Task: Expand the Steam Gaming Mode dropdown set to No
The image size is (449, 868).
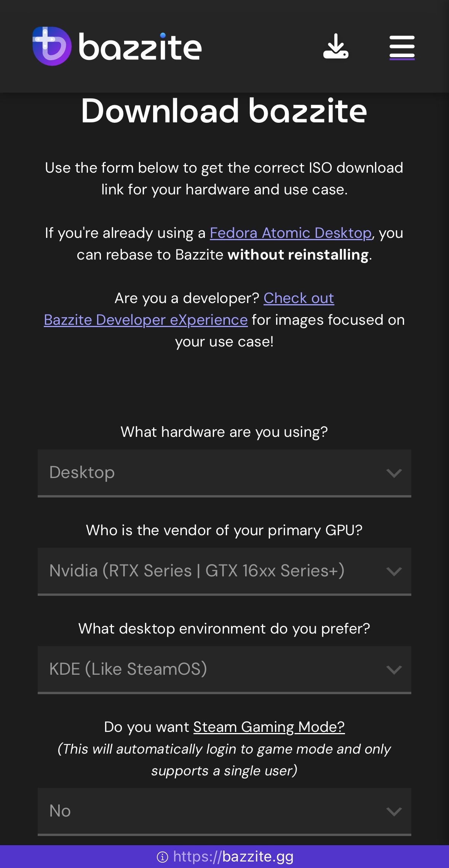Action: pos(224,812)
